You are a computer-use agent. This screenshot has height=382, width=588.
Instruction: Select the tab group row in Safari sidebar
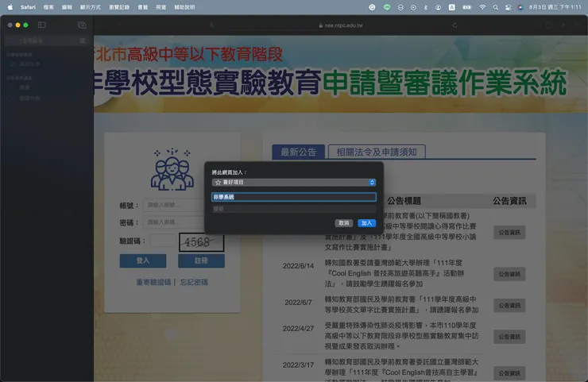coord(46,41)
